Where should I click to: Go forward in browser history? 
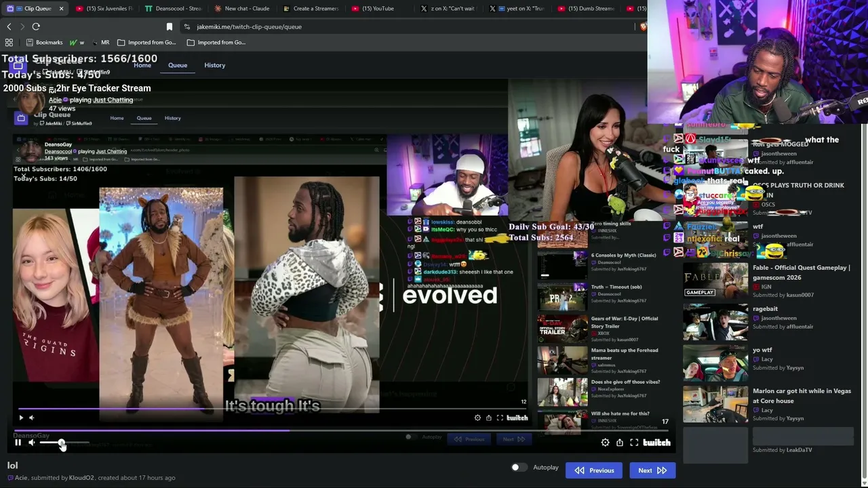pyautogui.click(x=22, y=26)
